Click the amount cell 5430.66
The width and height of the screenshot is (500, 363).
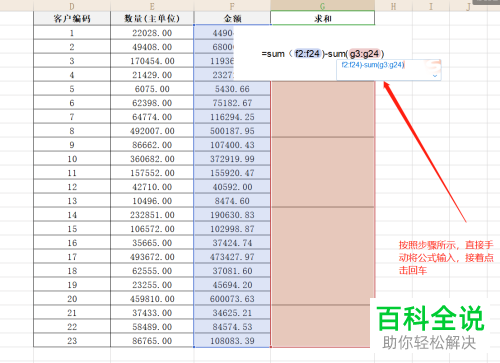[x=232, y=89]
